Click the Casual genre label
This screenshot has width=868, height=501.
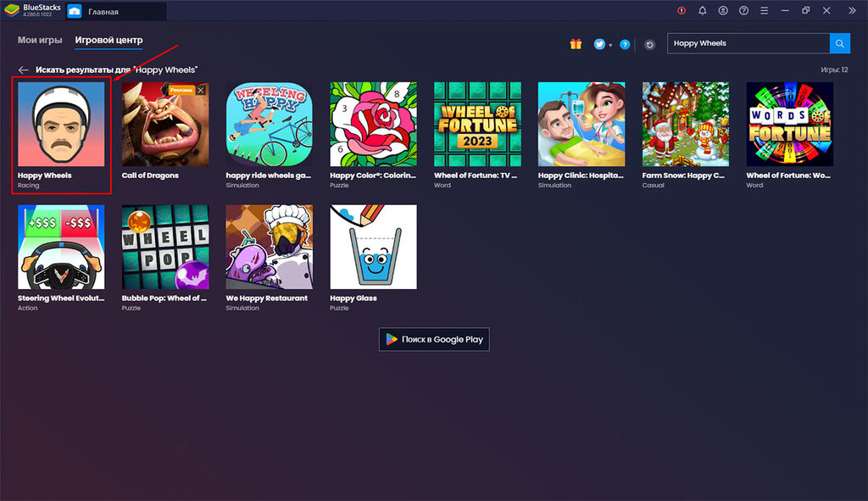pyautogui.click(x=654, y=186)
